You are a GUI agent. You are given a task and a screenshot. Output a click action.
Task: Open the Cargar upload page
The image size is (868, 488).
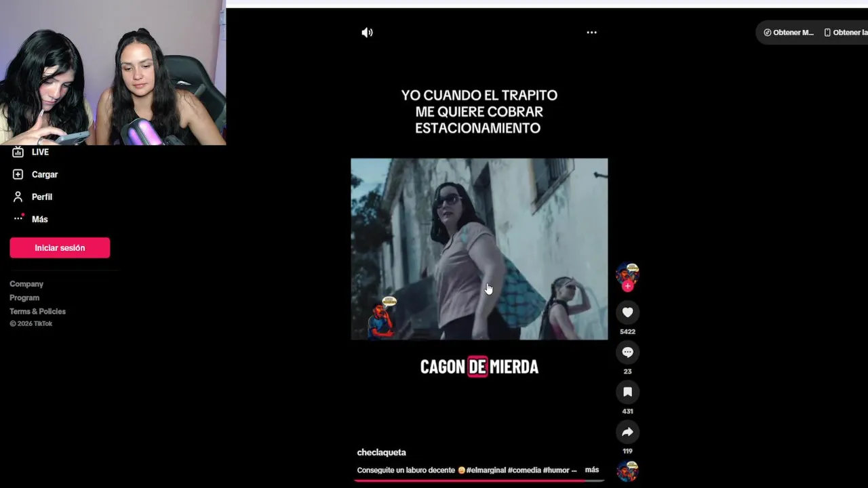(x=45, y=174)
